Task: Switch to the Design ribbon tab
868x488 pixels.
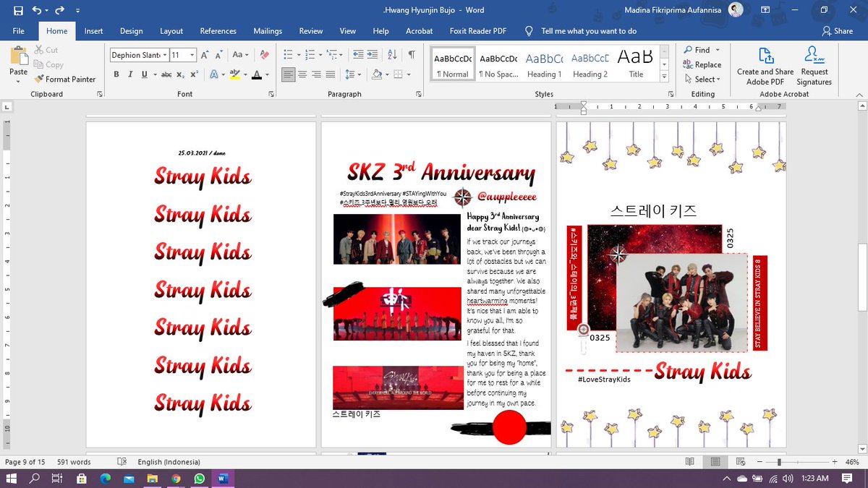Action: [x=131, y=31]
